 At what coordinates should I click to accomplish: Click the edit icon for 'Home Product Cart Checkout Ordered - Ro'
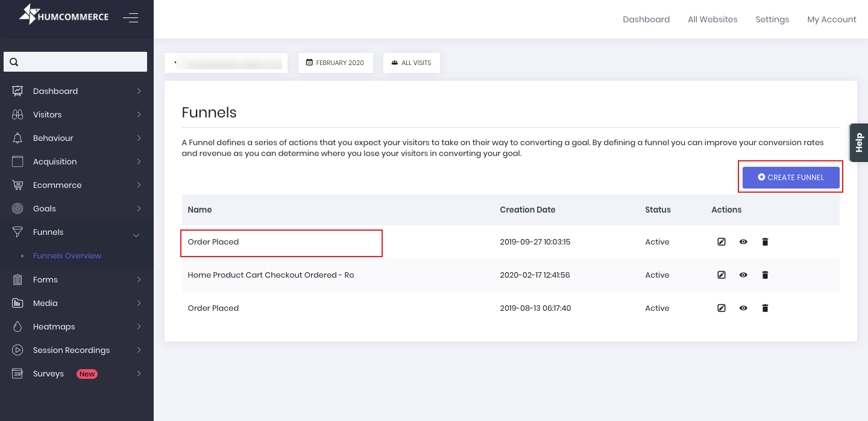(721, 275)
